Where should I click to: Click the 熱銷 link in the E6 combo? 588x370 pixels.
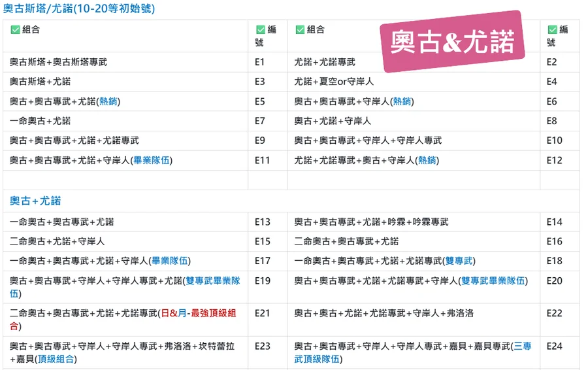click(x=402, y=101)
